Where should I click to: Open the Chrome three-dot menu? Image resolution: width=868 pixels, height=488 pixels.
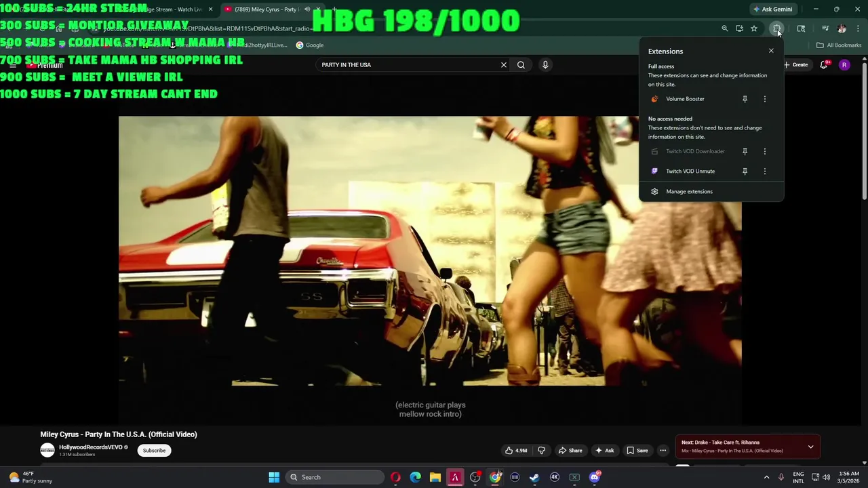click(859, 28)
